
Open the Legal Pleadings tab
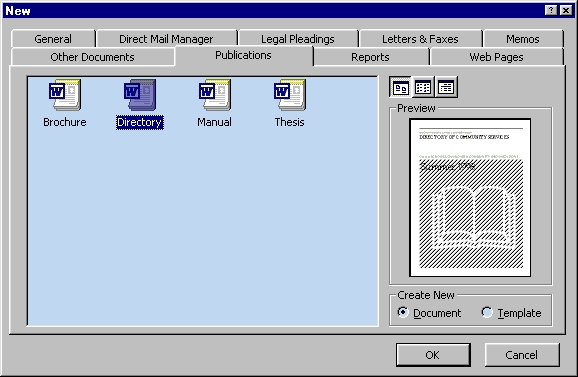[298, 39]
